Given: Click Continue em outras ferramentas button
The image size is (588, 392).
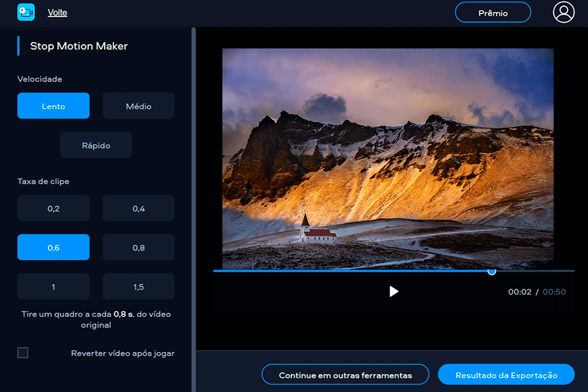Looking at the screenshot, I should 345,375.
